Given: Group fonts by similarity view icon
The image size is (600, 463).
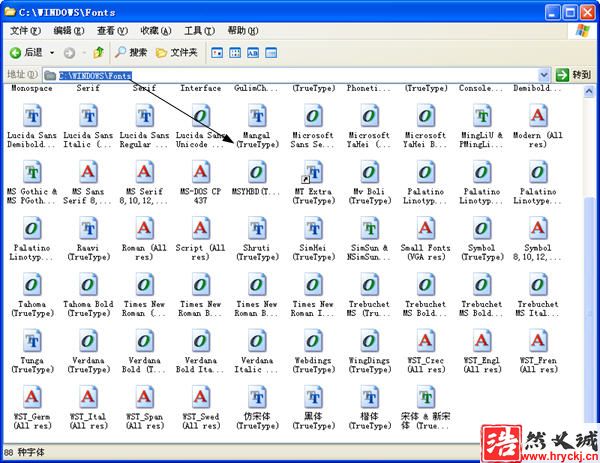Looking at the screenshot, I should (x=253, y=53).
